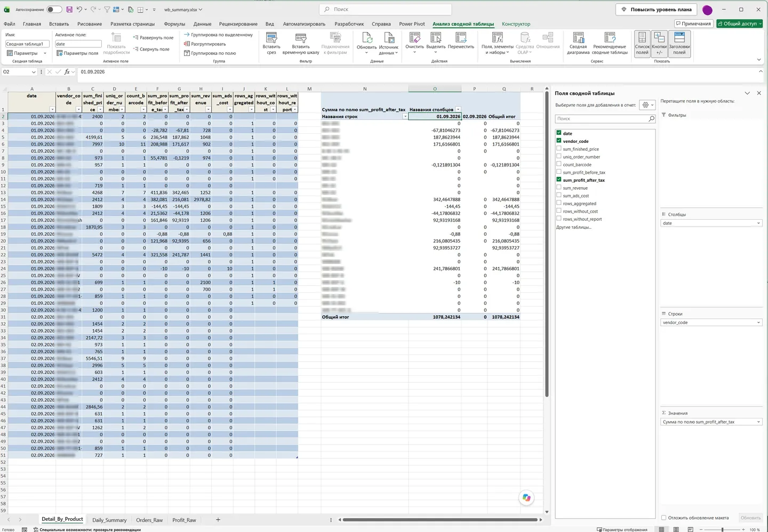Screen dimensions: 768x532
Task: Toggle the Автосохранение switch
Action: click(54, 10)
